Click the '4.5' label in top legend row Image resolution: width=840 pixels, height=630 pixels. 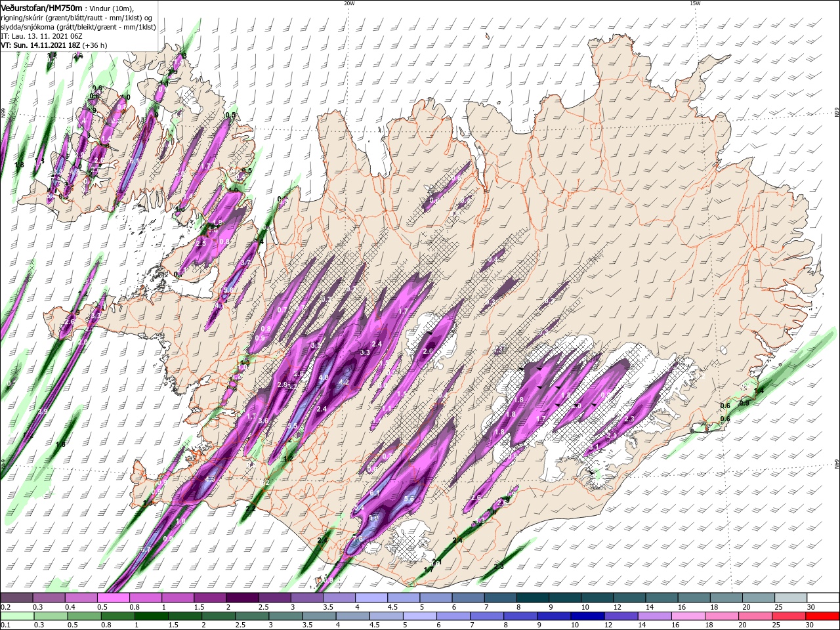click(x=391, y=607)
